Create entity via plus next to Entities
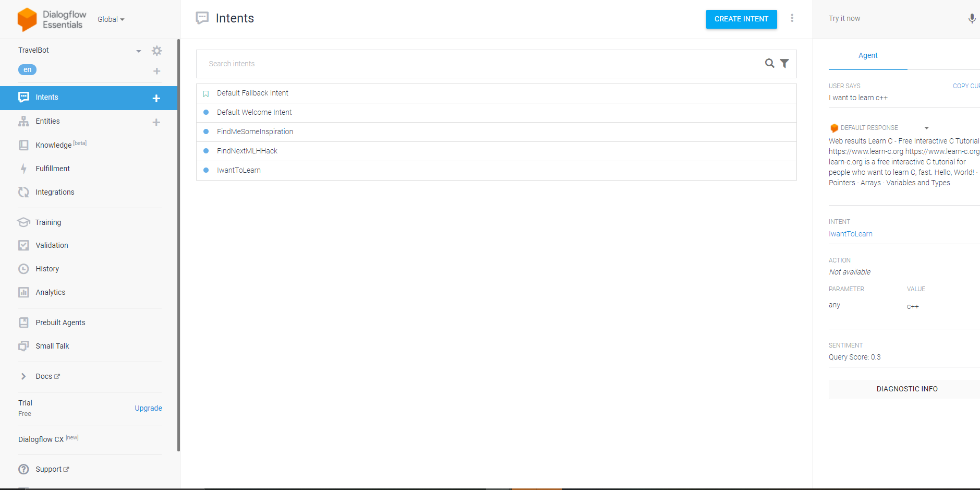Screen dimensions: 980x490 coord(156,122)
